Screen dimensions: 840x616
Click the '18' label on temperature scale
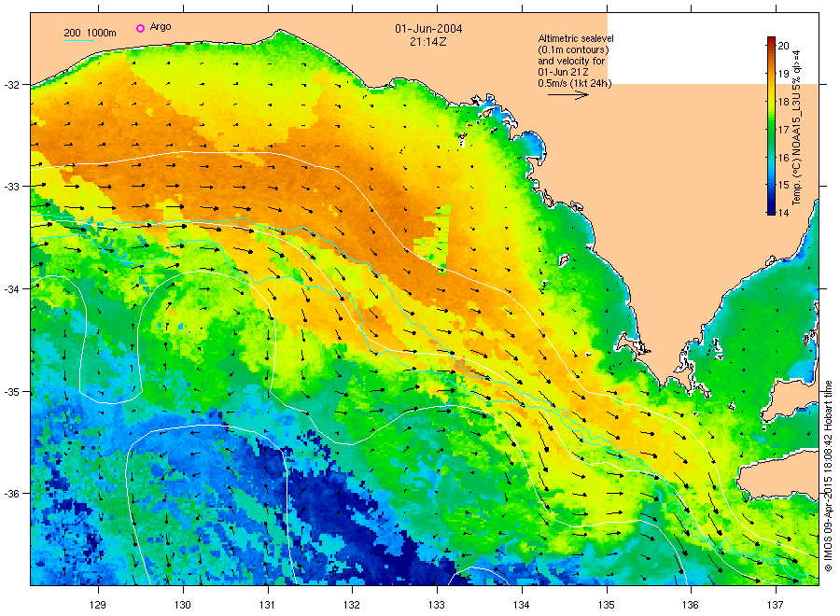[783, 102]
